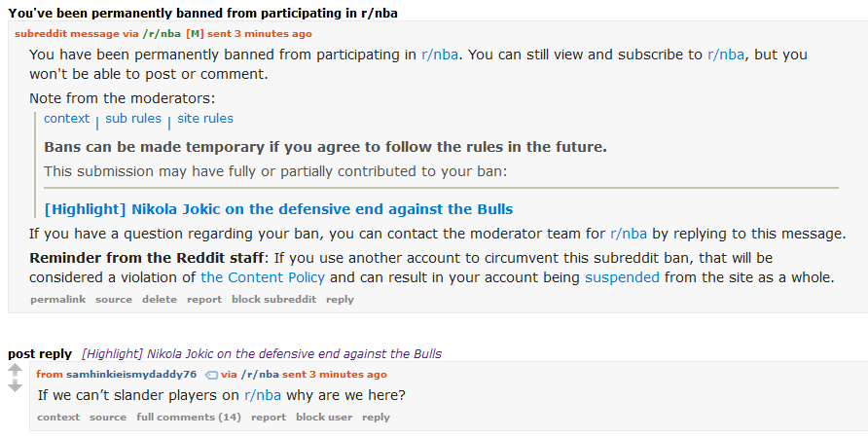Open the italic Nikola Jokic post reply title
The image size is (868, 437).
(x=262, y=353)
